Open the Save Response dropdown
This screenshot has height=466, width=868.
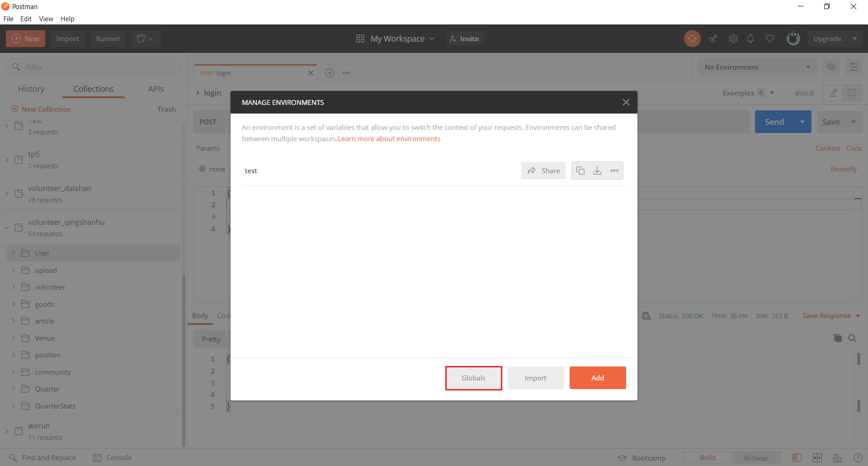[x=831, y=316]
